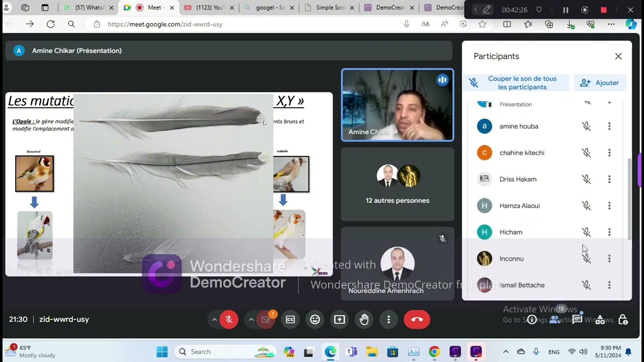Open File Explorer from taskbar
644x362 pixels.
pyautogui.click(x=372, y=352)
